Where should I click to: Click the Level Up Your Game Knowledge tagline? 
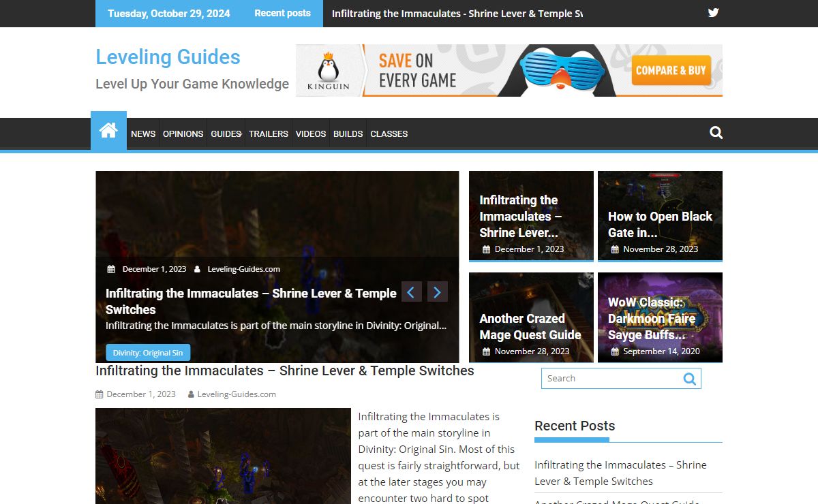coord(192,84)
